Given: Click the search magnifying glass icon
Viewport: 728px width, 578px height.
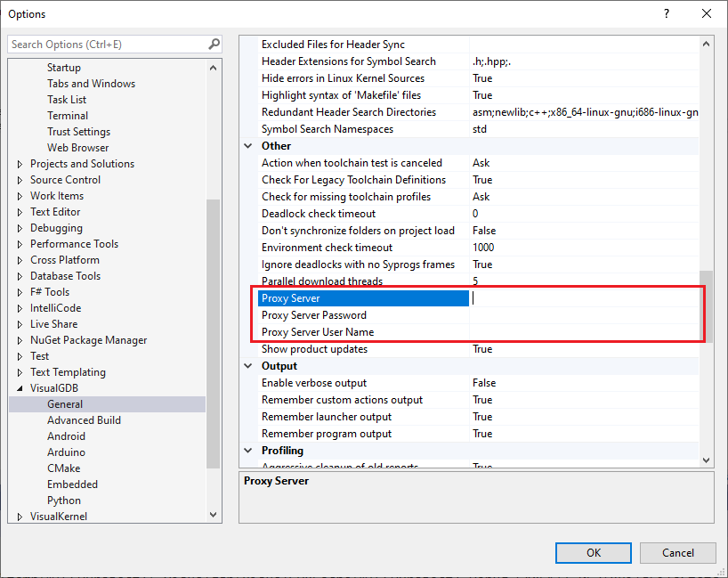Looking at the screenshot, I should point(213,43).
